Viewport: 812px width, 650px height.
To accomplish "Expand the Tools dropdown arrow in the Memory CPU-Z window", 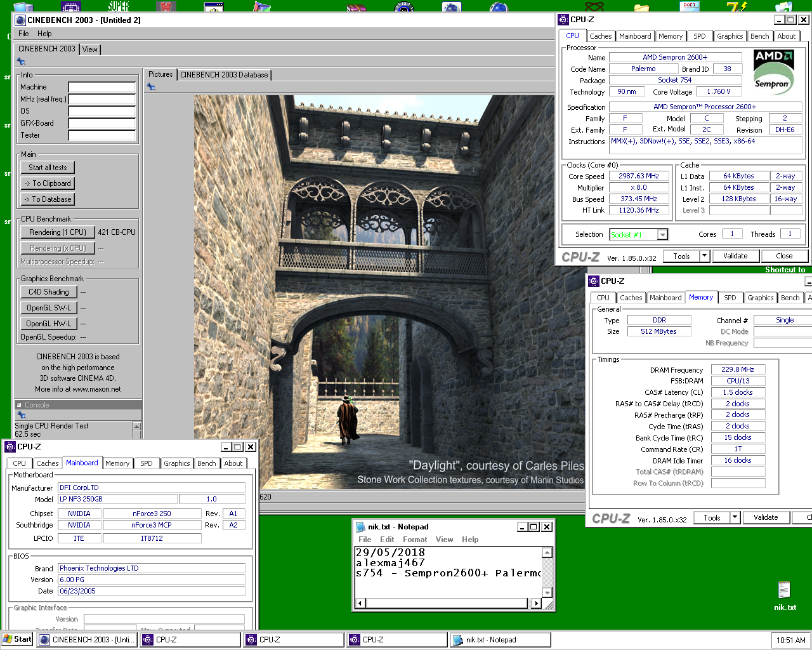I will 735,518.
